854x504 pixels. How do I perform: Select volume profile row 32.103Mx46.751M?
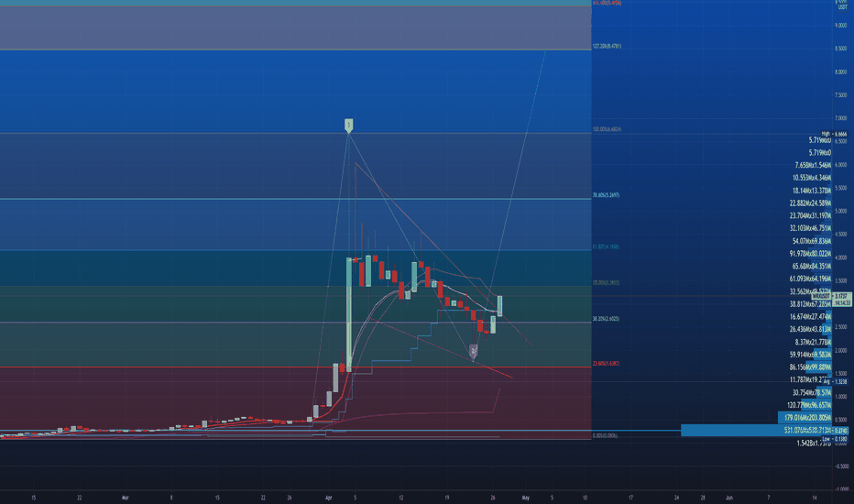pos(810,228)
